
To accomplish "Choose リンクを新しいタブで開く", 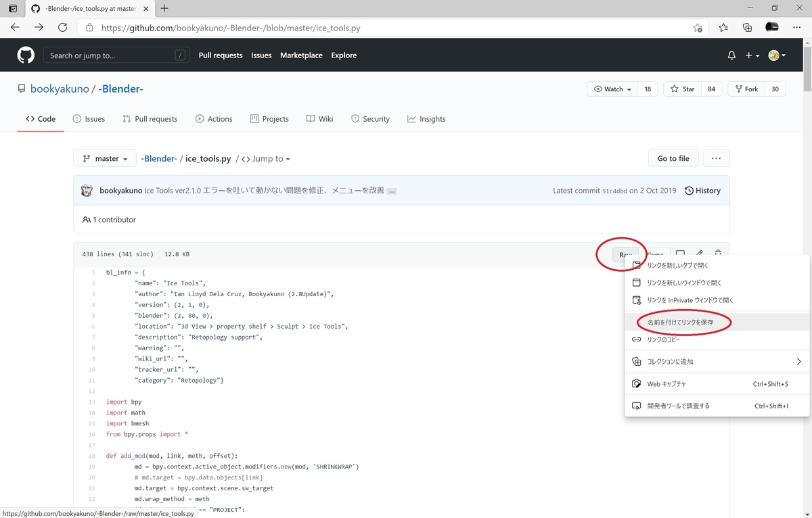I will (717, 266).
